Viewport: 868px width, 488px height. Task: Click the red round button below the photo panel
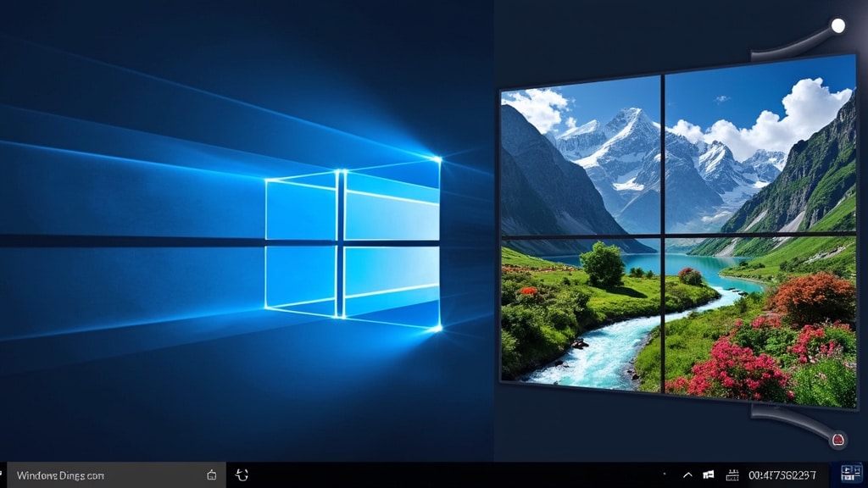[x=838, y=440]
